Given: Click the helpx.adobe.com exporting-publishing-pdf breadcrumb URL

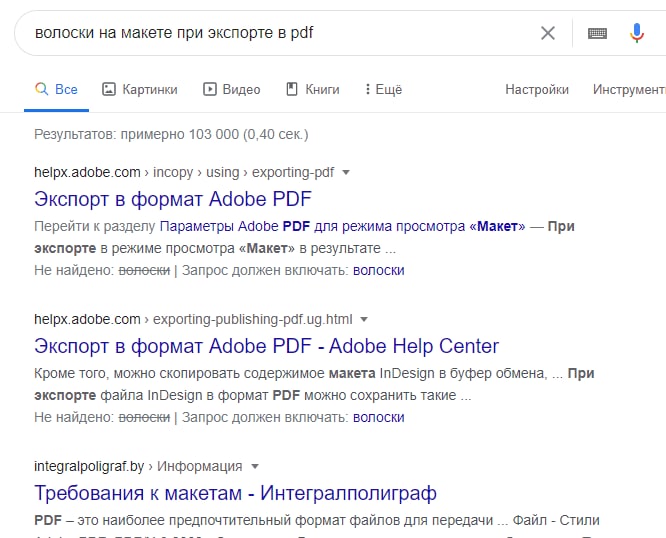Looking at the screenshot, I should (193, 319).
